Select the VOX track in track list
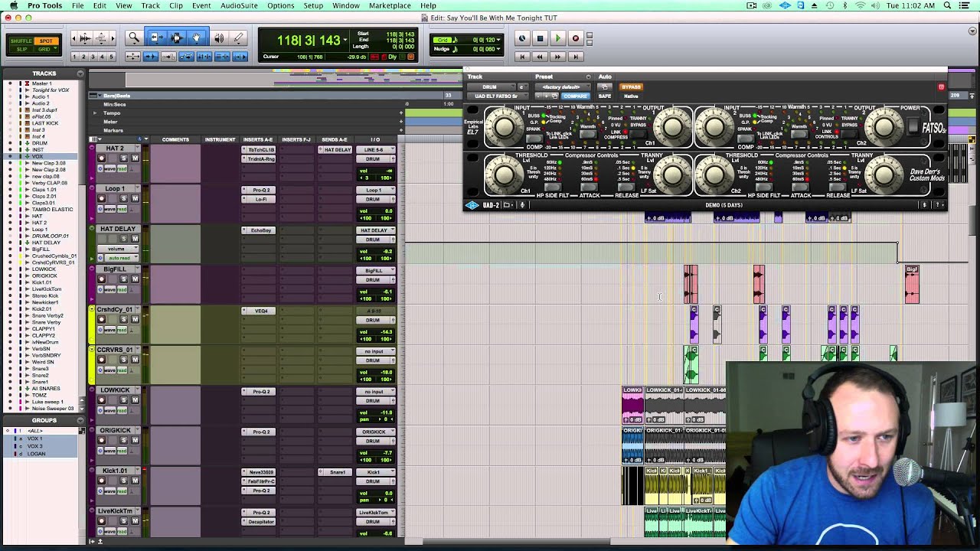This screenshot has width=980, height=551. click(x=37, y=156)
